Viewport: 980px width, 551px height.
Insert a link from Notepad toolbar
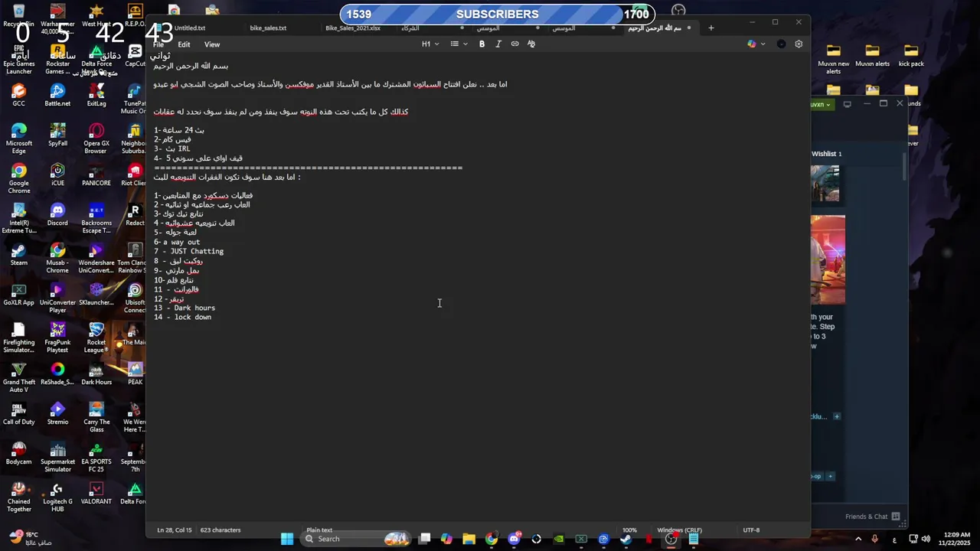[x=514, y=44]
